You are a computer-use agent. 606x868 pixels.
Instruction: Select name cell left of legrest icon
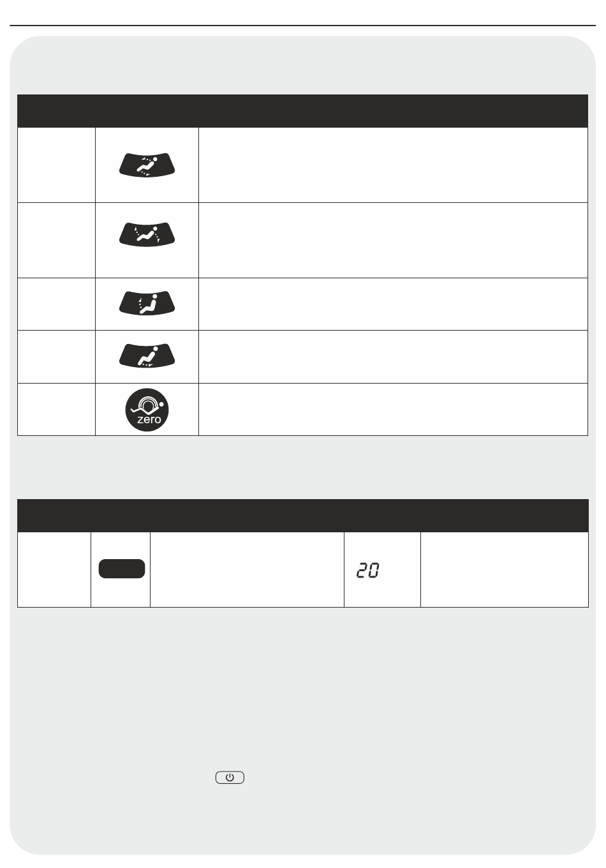(56, 357)
